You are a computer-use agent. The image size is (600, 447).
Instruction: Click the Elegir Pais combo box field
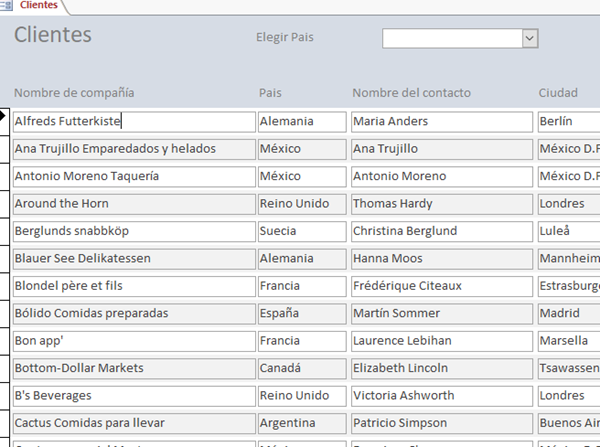point(452,38)
